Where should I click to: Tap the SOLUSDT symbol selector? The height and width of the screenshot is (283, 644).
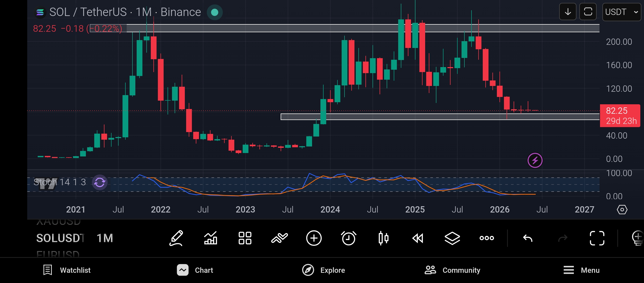tap(60, 238)
